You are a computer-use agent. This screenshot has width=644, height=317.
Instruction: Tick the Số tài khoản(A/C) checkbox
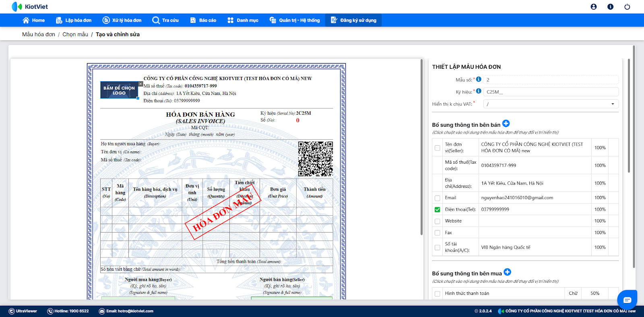point(438,247)
